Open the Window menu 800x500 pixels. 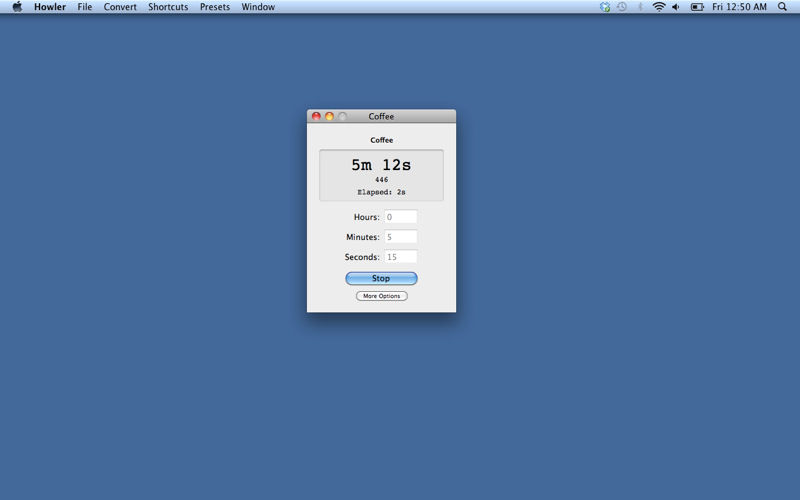(258, 7)
